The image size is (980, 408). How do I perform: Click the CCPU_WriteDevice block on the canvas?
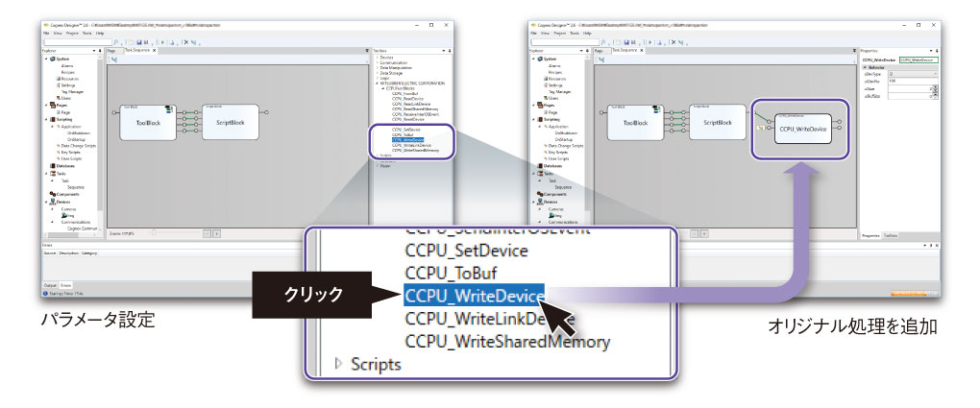point(802,128)
